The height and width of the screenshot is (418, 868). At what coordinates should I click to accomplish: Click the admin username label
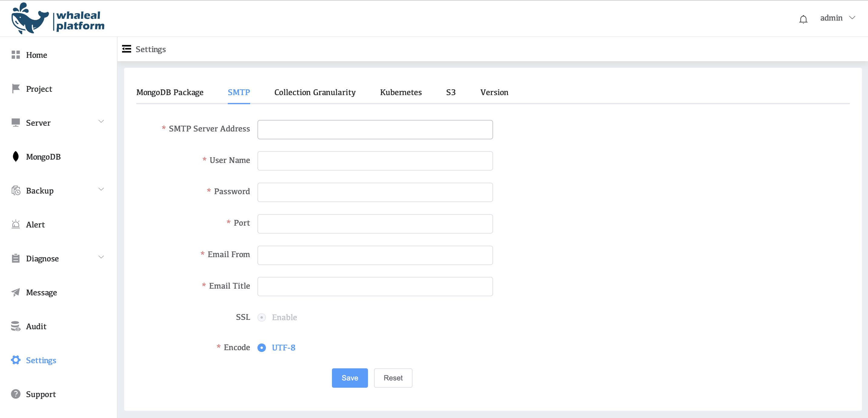pos(831,18)
